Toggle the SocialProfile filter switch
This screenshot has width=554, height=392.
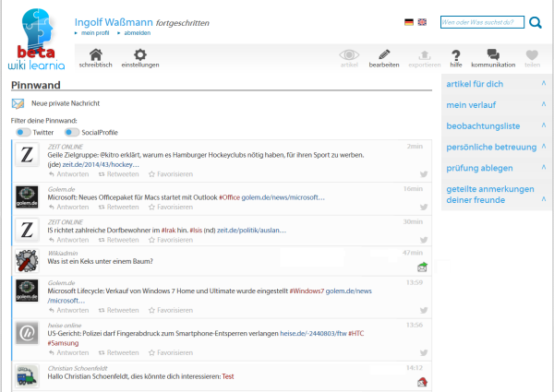point(72,132)
